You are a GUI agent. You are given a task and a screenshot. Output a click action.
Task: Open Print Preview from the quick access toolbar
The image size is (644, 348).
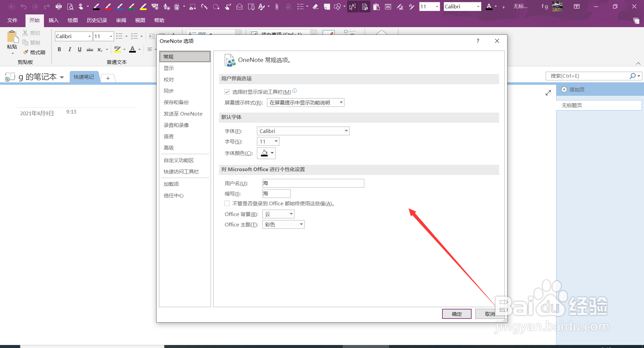[70, 6]
